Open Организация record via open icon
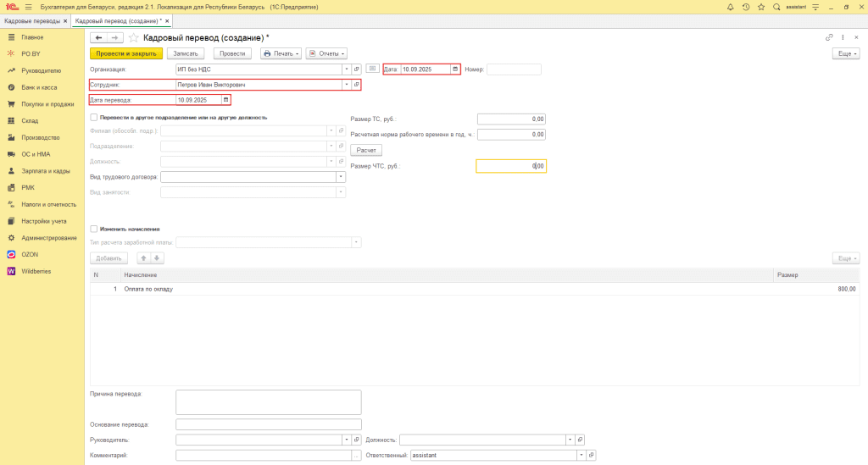The width and height of the screenshot is (868, 465). [x=357, y=69]
